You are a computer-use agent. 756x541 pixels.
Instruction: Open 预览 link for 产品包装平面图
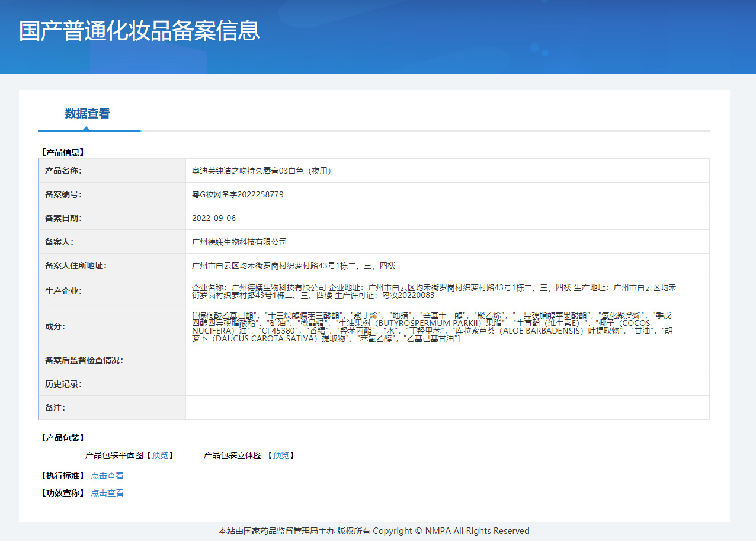[x=160, y=455]
